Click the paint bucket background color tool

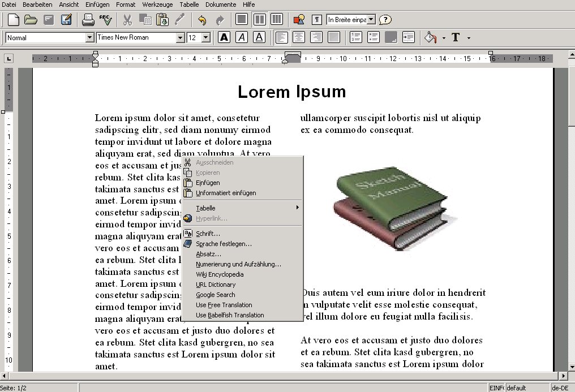tap(430, 37)
